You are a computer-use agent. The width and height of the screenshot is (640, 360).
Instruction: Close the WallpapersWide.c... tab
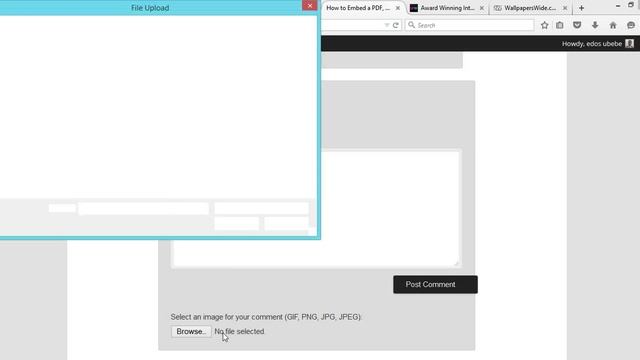(565, 8)
